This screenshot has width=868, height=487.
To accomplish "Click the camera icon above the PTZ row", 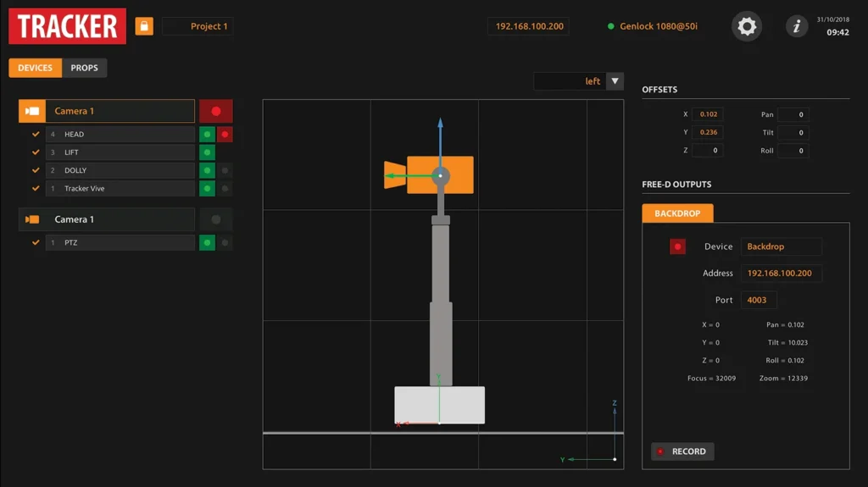I will tap(32, 219).
